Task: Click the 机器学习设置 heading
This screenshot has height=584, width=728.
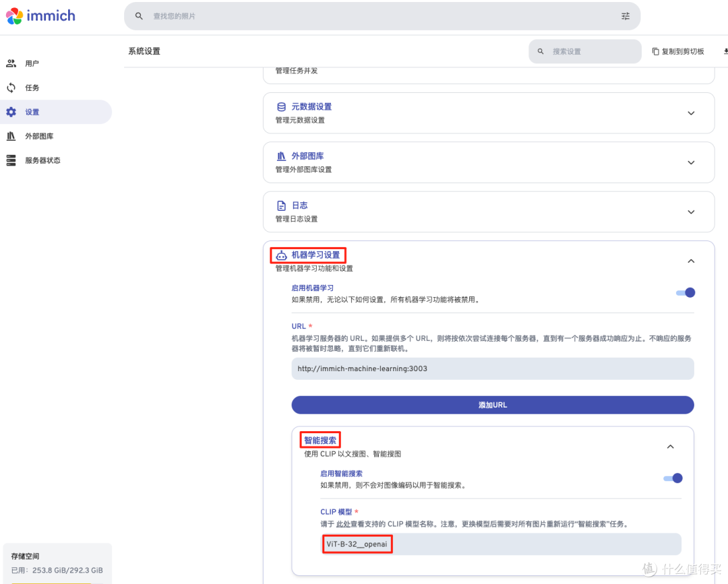Action: (315, 255)
